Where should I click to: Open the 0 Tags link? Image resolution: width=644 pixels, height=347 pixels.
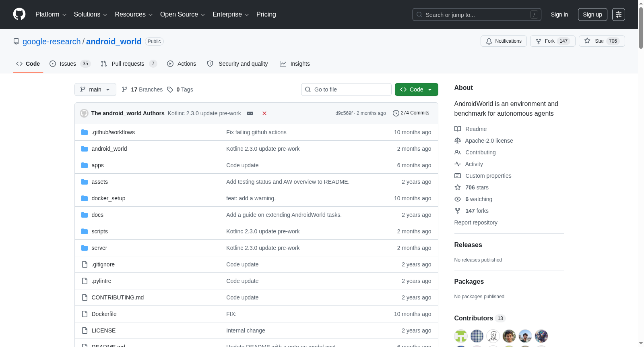(x=180, y=89)
